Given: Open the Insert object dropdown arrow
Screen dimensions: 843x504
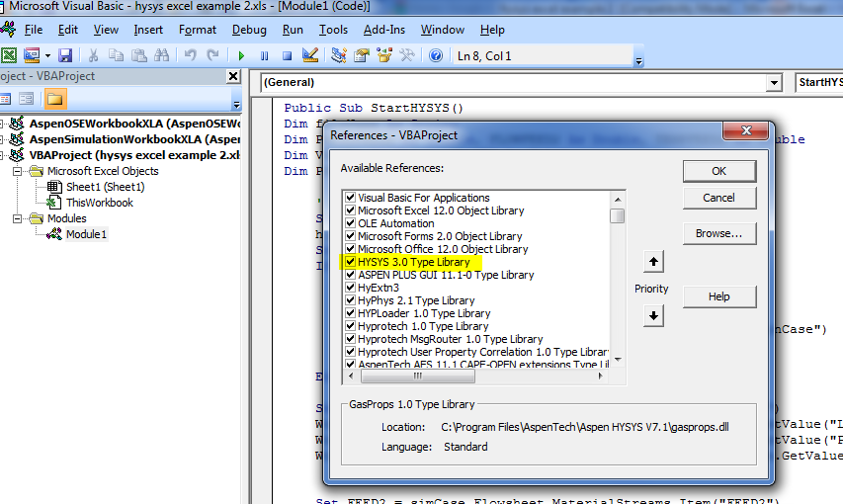Looking at the screenshot, I should [47, 55].
